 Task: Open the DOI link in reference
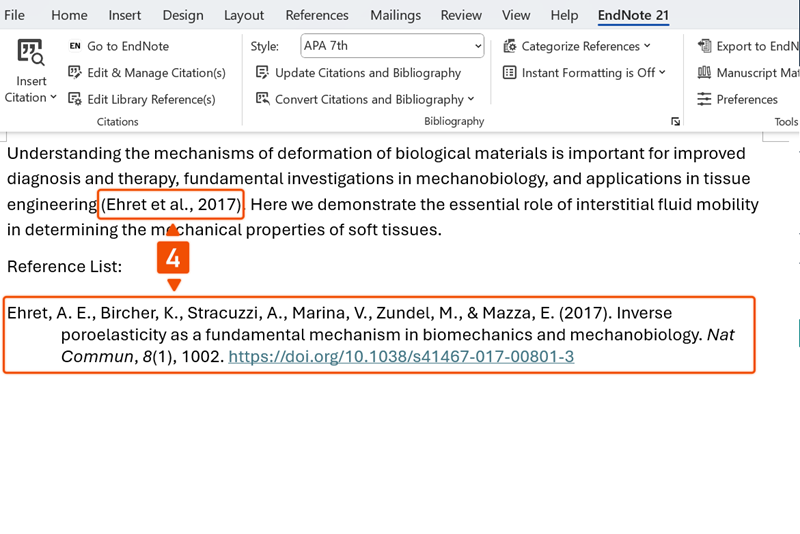point(401,357)
